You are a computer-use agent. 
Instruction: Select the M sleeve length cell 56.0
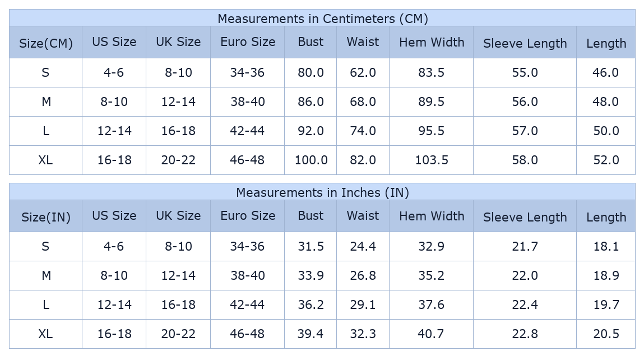(525, 101)
